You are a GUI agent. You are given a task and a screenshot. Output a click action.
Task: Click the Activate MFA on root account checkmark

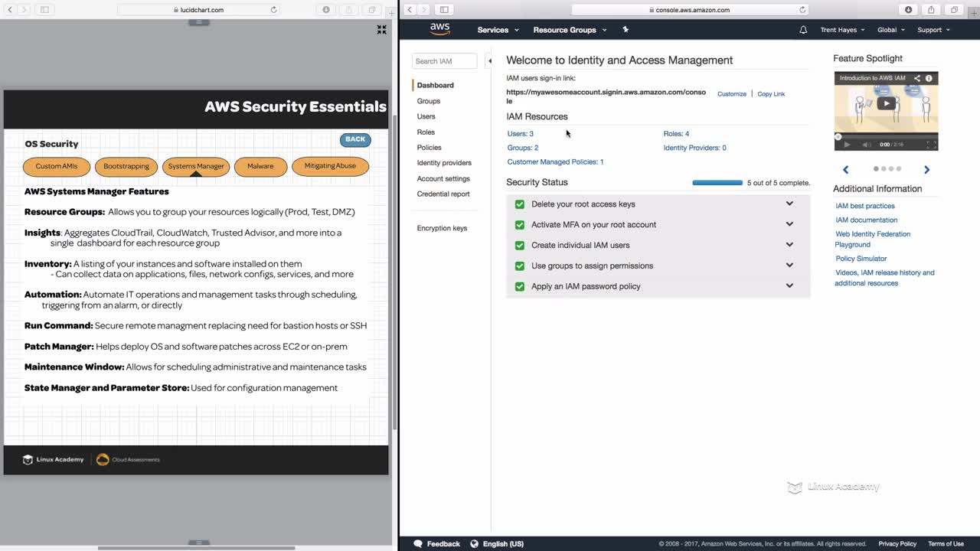520,225
